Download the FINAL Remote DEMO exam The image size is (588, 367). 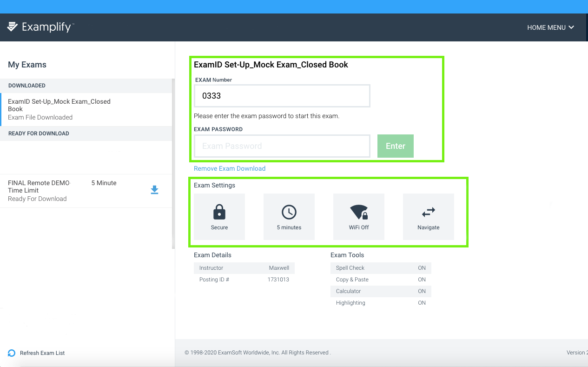155,190
